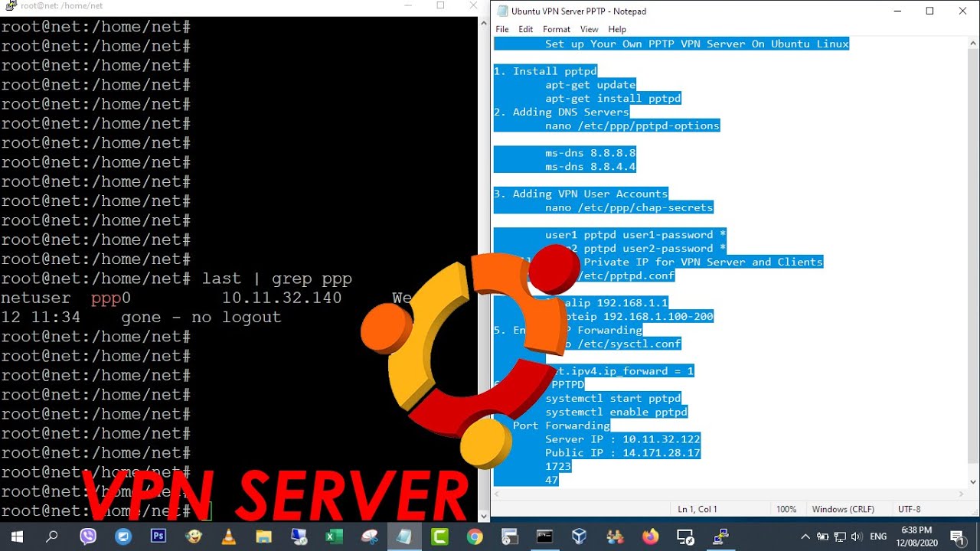Launch Viber from the taskbar
The image size is (980, 551).
[88, 536]
